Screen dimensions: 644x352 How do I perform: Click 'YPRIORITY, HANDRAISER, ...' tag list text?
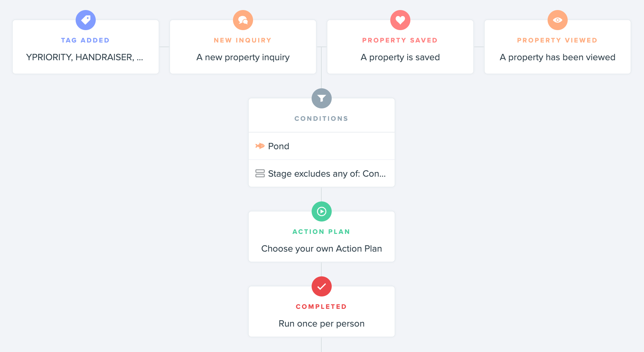point(85,57)
